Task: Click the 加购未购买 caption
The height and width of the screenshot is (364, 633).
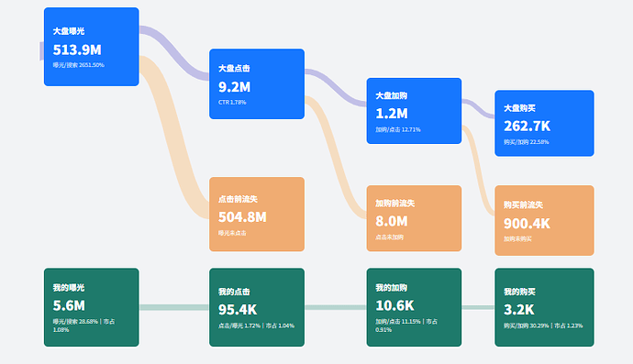Action: click(517, 239)
